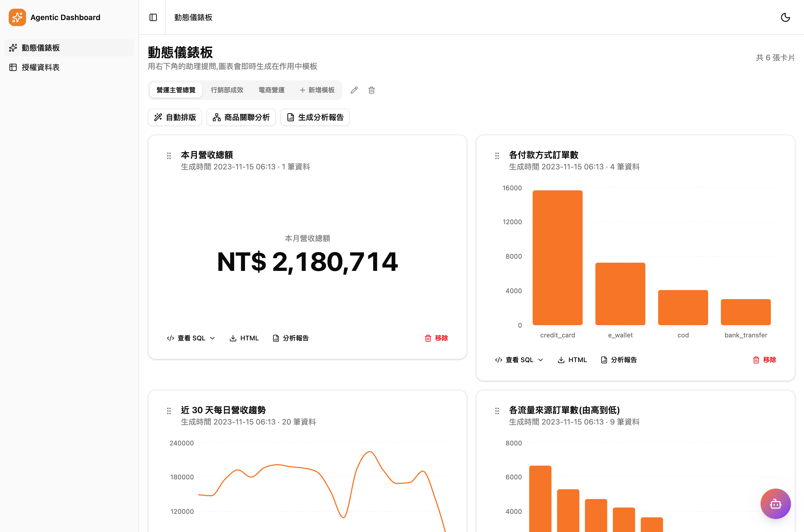
Task: Click the bank_transfer bar in payment chart
Action: [x=746, y=312]
